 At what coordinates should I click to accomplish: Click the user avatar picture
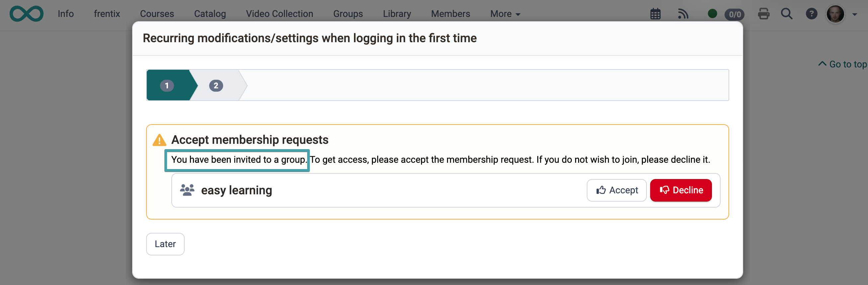pos(835,14)
